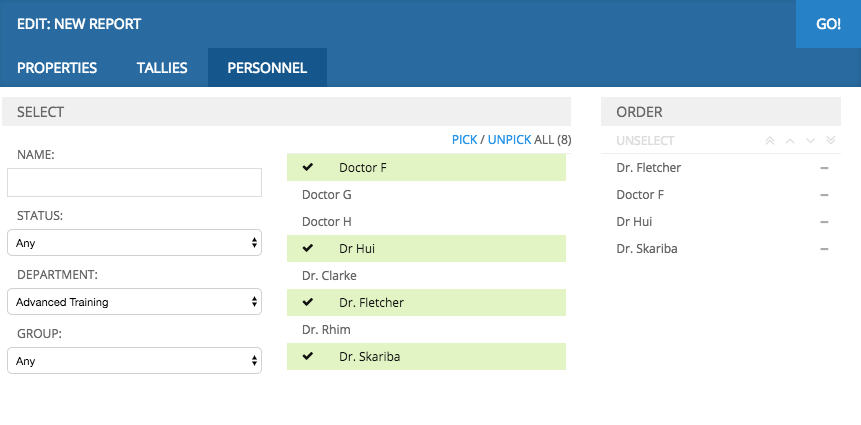
Task: Open the Tallies tab
Action: click(x=162, y=68)
